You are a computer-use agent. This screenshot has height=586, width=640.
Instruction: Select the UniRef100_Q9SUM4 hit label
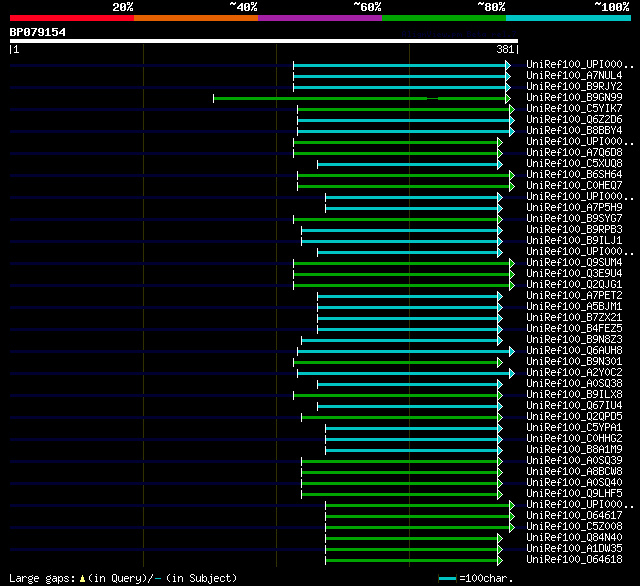(574, 263)
